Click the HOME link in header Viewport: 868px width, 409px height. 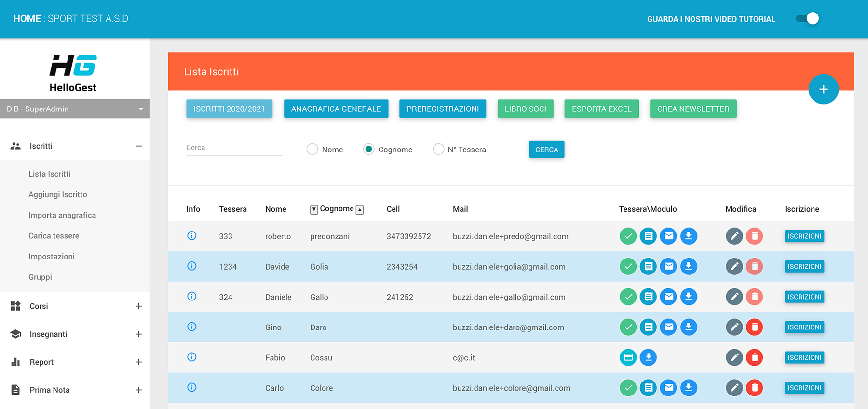tap(27, 19)
